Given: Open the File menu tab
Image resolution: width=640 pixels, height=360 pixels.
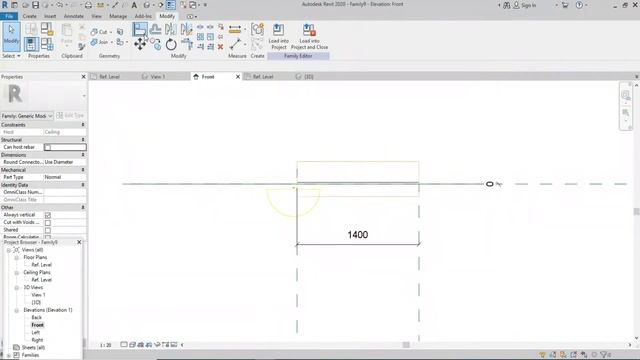Looking at the screenshot, I should click(x=9, y=16).
